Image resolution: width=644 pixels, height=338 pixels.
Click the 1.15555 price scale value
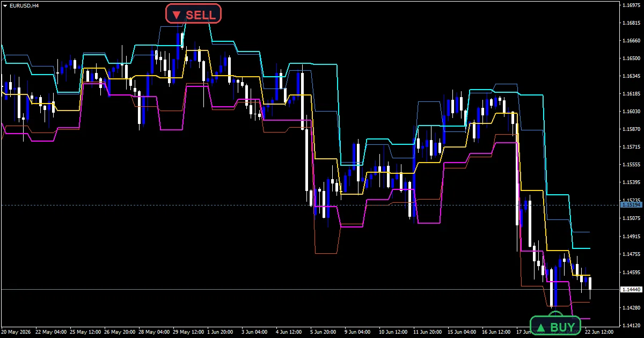[x=631, y=165]
